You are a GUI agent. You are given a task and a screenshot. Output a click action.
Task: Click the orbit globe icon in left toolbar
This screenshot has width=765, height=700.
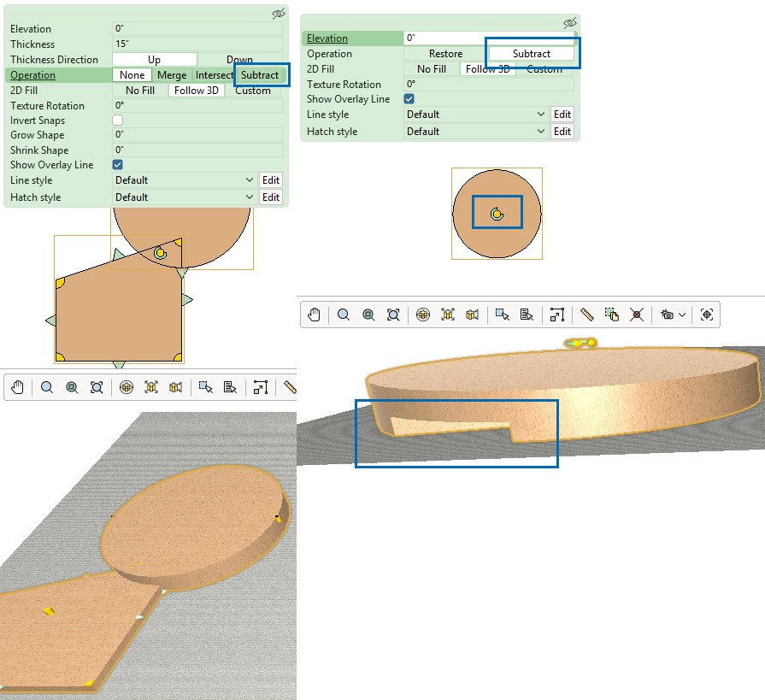coord(127,388)
